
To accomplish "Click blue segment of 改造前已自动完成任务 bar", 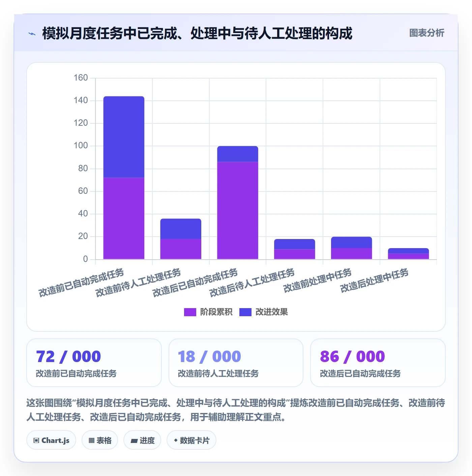I will pos(124,137).
